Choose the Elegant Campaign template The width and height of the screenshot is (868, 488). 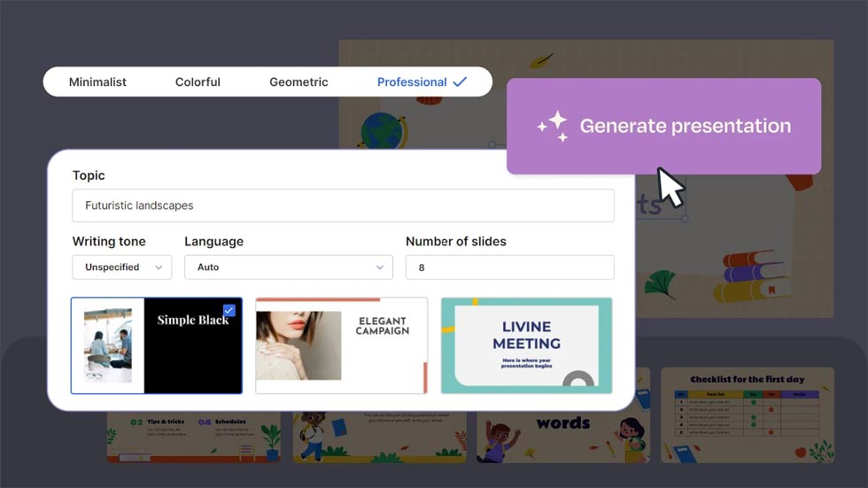click(342, 345)
